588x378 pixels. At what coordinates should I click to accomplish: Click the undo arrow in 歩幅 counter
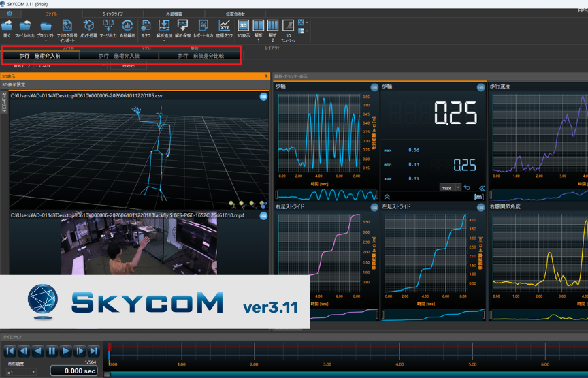coord(467,187)
